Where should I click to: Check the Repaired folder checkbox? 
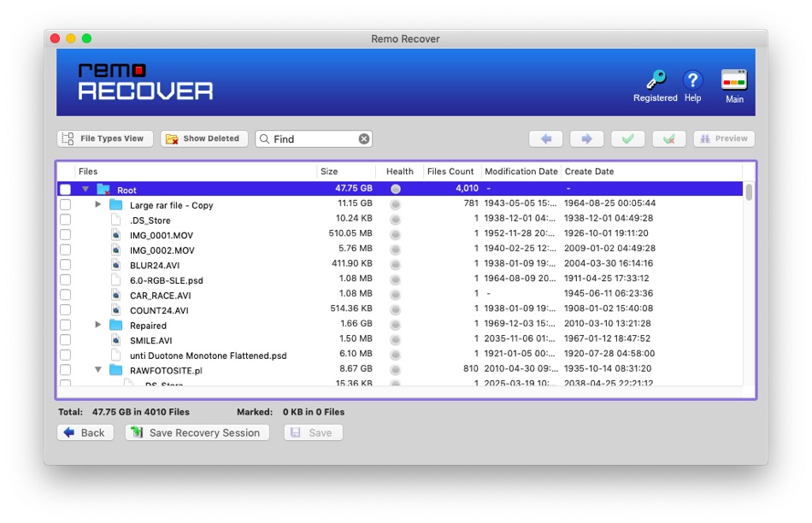pyautogui.click(x=65, y=325)
